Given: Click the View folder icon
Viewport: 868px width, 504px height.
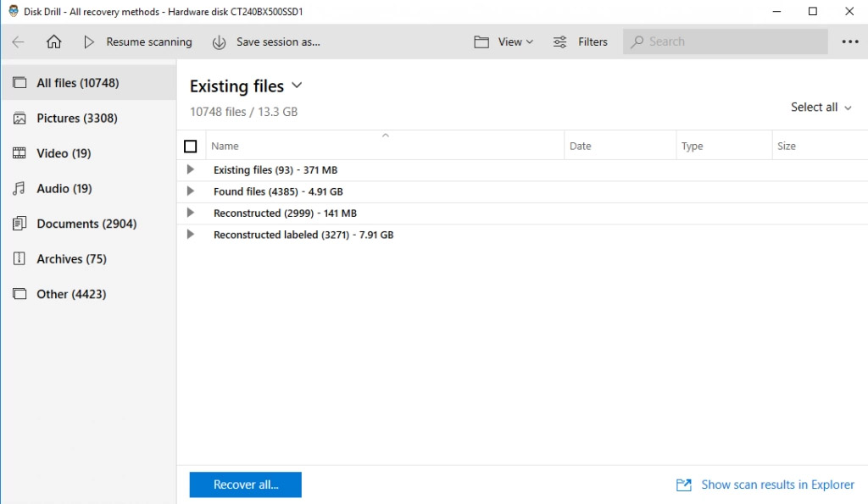Looking at the screenshot, I should click(481, 42).
